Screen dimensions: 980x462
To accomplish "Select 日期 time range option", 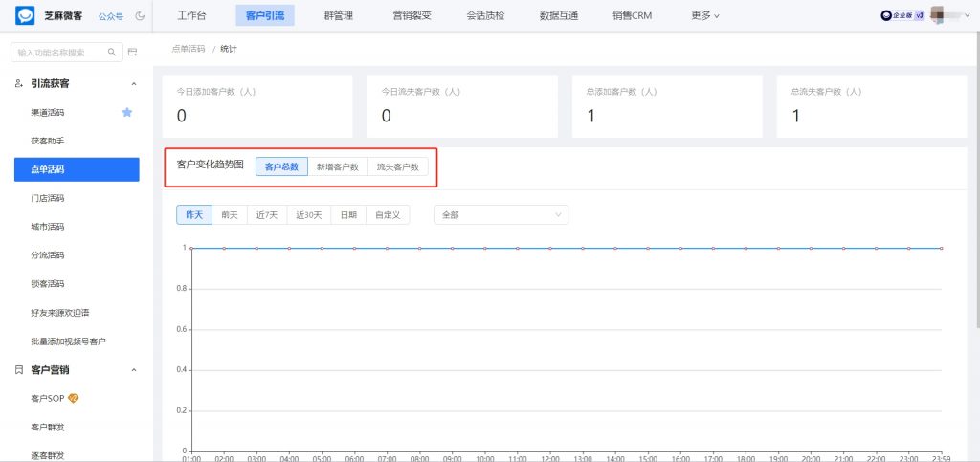I will point(348,215).
